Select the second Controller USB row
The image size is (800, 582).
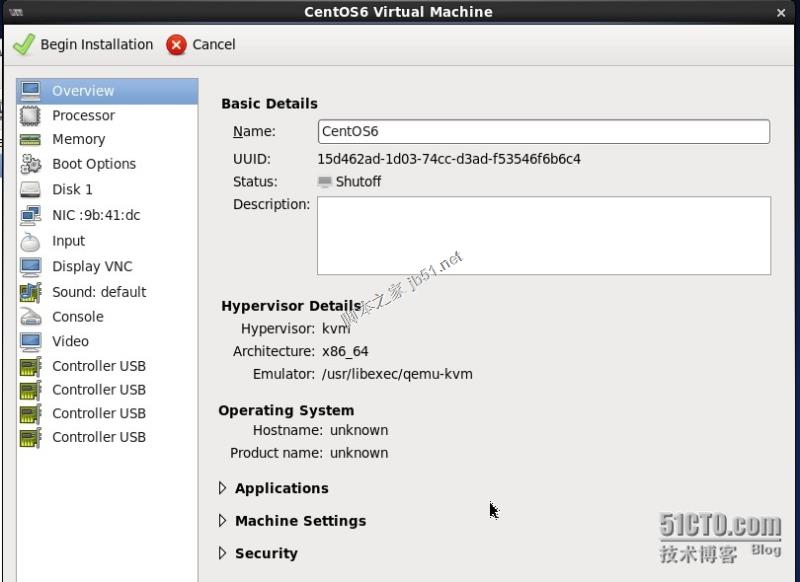(107, 390)
